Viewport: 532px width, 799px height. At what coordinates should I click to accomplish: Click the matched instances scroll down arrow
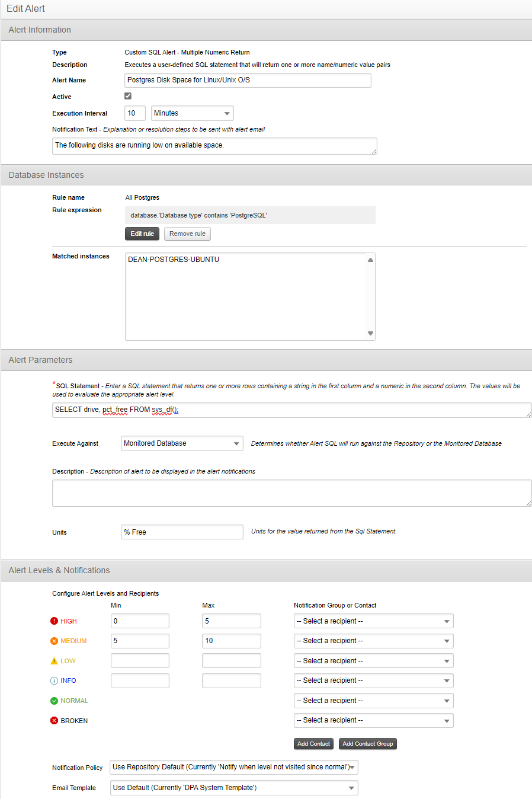[x=370, y=334]
